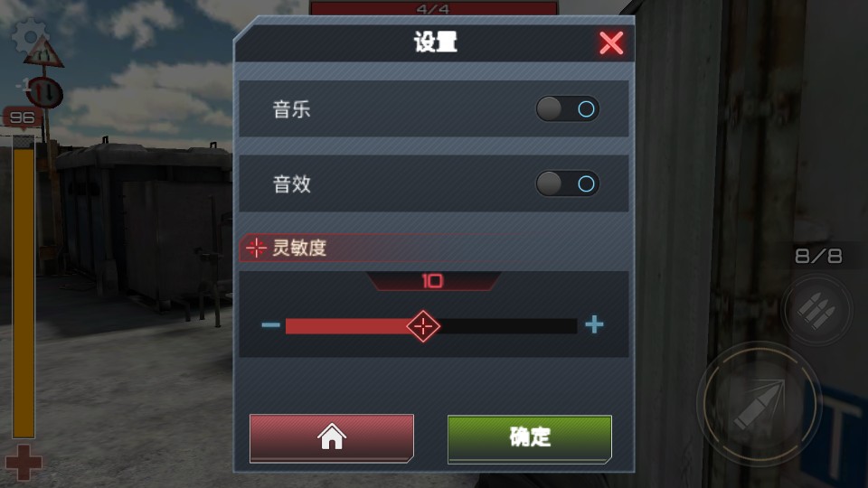
Task: Click the red filled slider portion
Action: click(346, 326)
